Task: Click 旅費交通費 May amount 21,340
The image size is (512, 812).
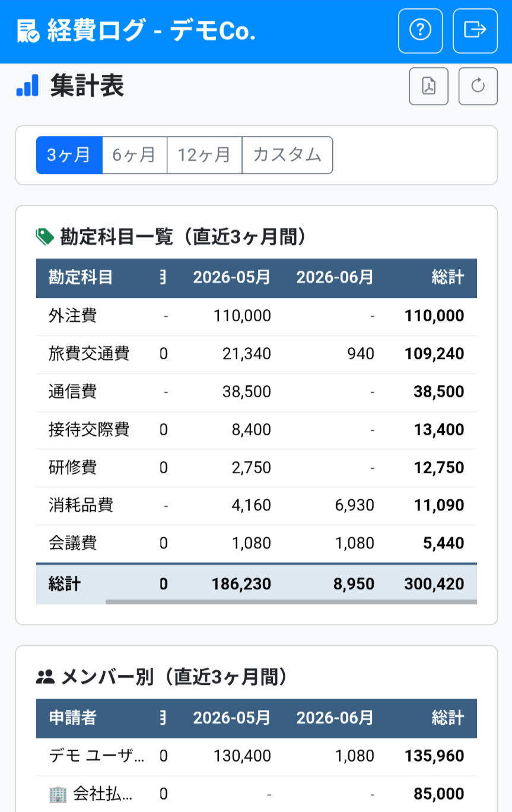Action: click(x=247, y=354)
